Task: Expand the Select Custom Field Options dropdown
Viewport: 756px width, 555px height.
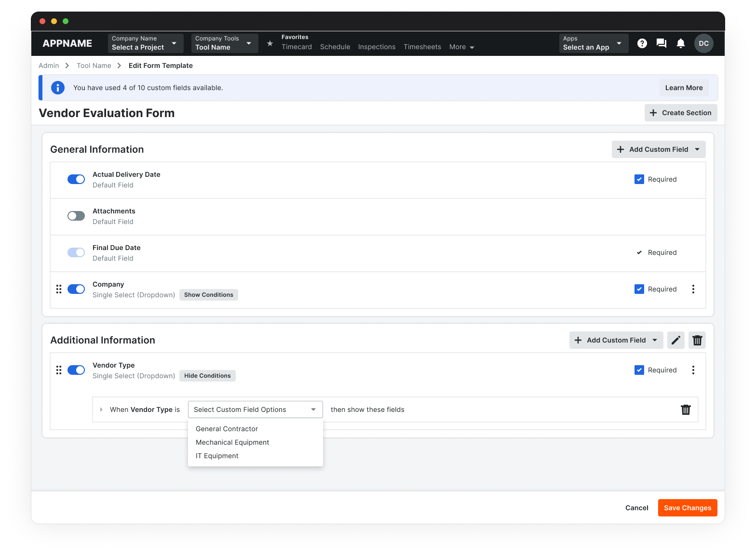Action: (x=255, y=410)
